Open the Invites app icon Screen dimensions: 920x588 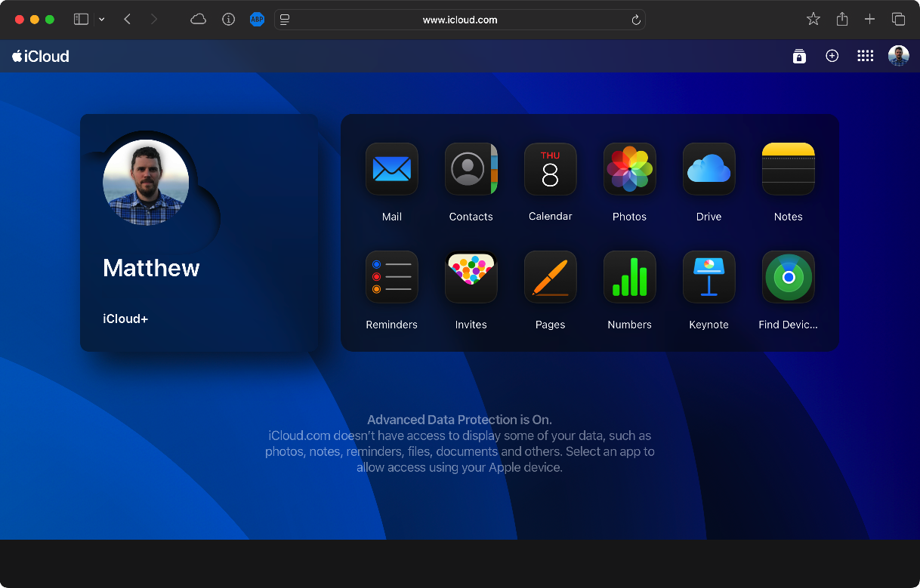pos(471,277)
